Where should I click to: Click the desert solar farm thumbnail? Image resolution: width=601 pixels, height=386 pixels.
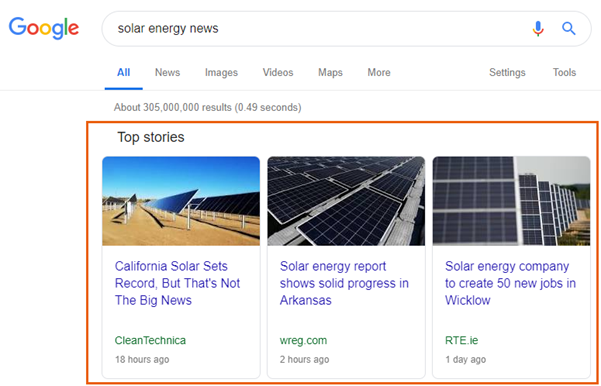[x=181, y=201]
